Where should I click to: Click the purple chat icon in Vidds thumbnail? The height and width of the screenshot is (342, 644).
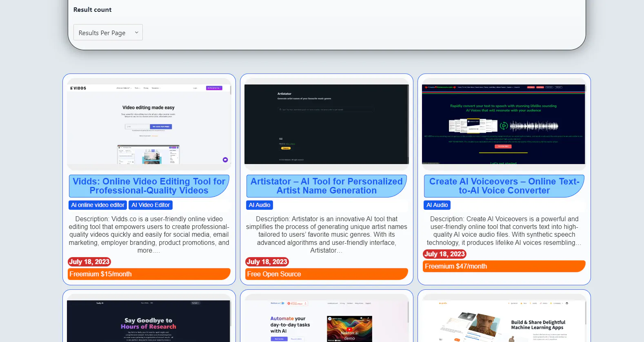click(x=225, y=160)
